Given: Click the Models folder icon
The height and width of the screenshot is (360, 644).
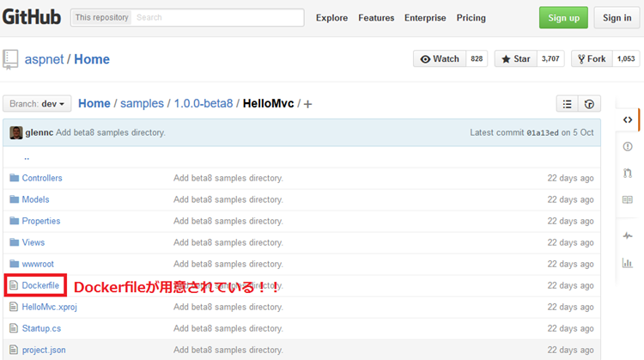Looking at the screenshot, I should (x=15, y=199).
